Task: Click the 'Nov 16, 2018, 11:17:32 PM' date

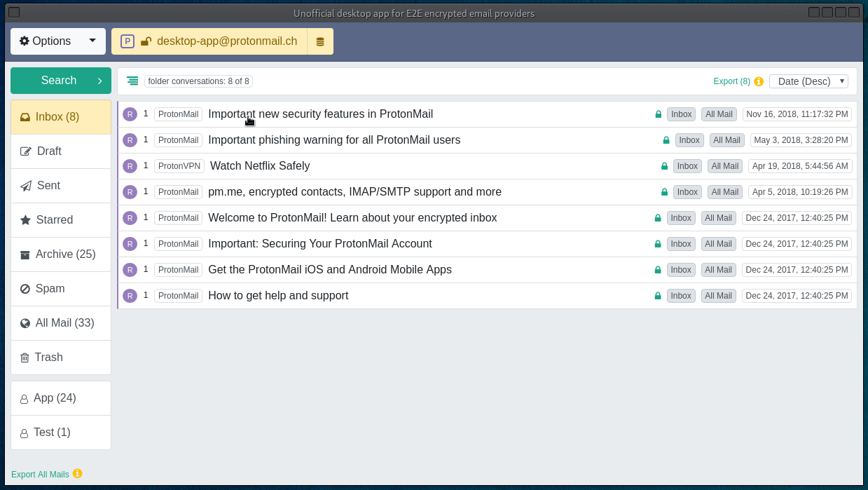Action: pos(797,114)
